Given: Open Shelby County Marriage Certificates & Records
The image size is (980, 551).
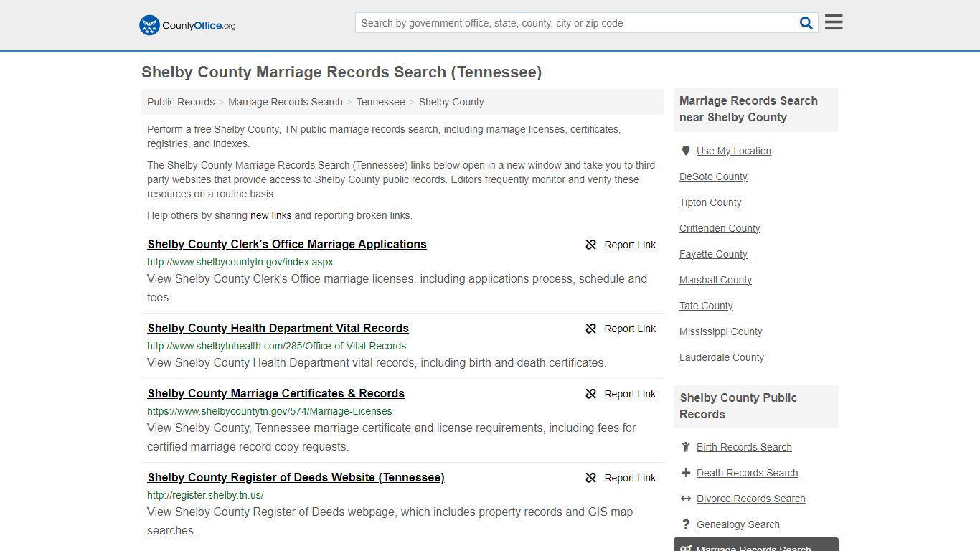Looking at the screenshot, I should tap(276, 393).
